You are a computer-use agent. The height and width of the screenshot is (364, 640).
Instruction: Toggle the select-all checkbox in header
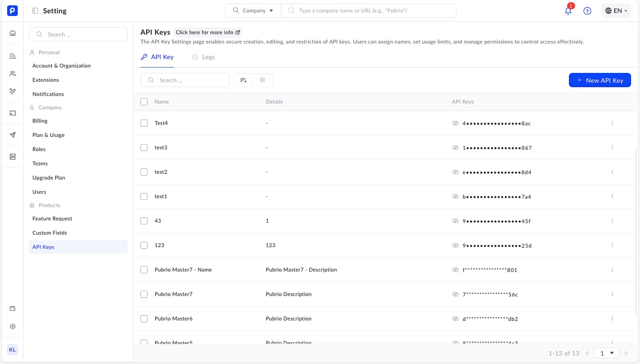click(x=144, y=102)
